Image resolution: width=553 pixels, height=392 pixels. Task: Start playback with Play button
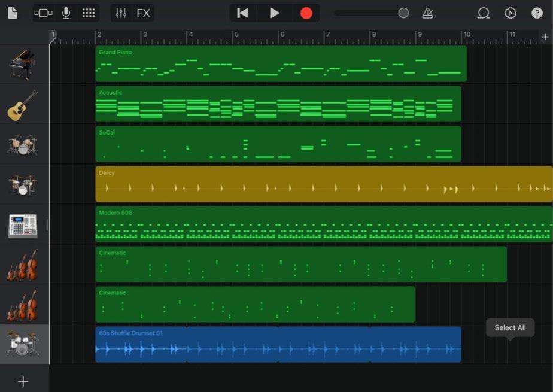(274, 13)
